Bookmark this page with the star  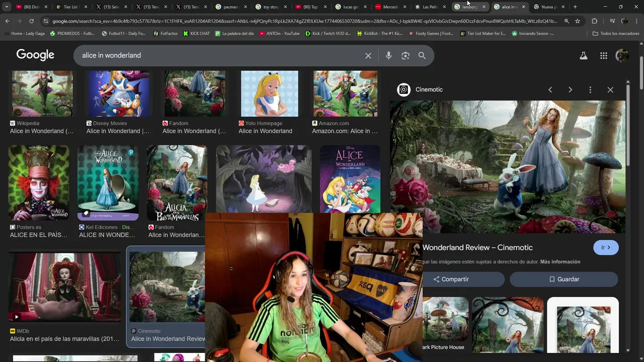pos(578,21)
